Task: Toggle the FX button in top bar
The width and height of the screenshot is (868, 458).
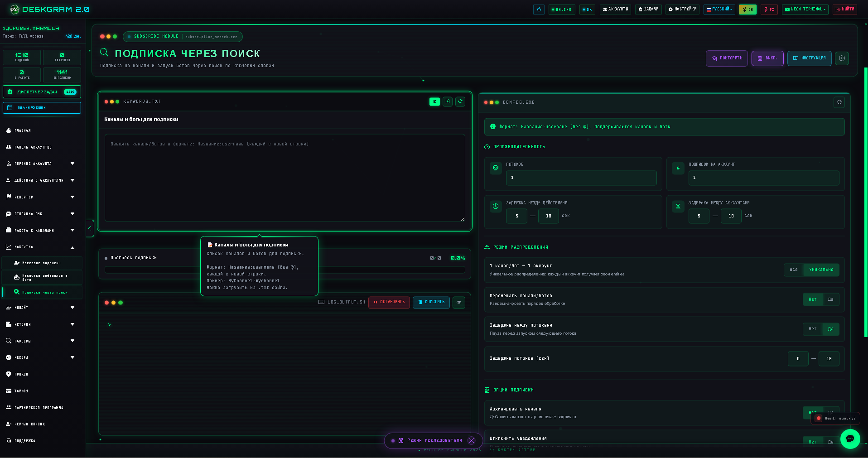Action: click(769, 9)
